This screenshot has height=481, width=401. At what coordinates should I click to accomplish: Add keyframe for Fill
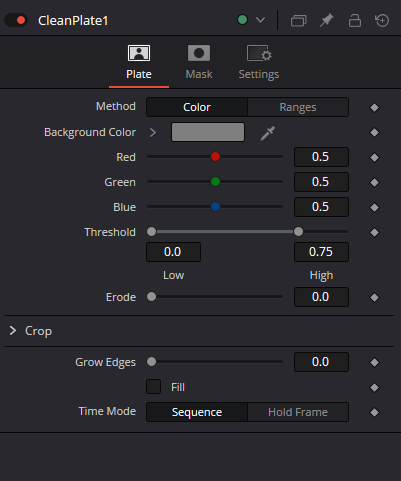(374, 387)
